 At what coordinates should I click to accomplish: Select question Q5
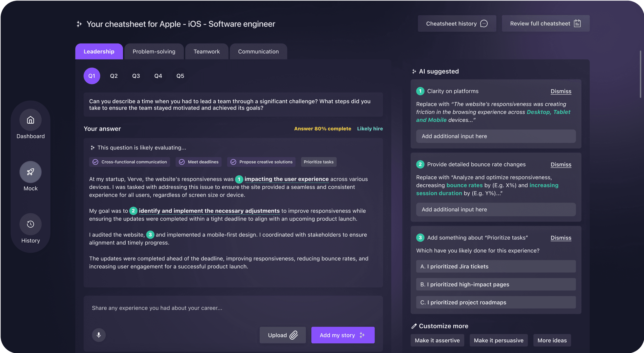point(180,76)
